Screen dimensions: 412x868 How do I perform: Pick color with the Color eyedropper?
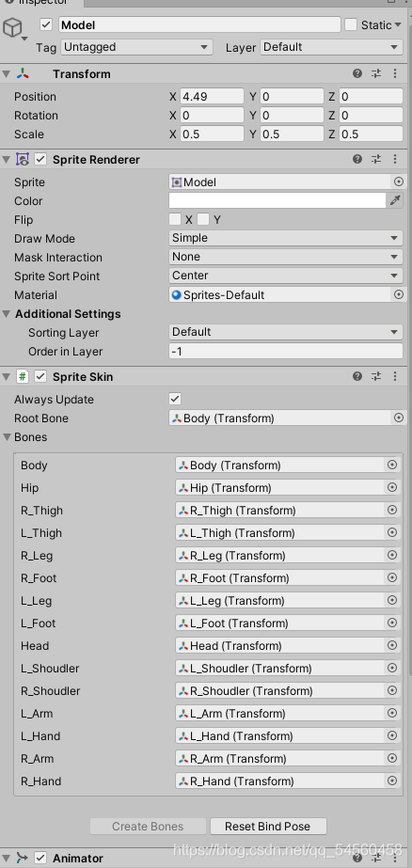tap(395, 200)
